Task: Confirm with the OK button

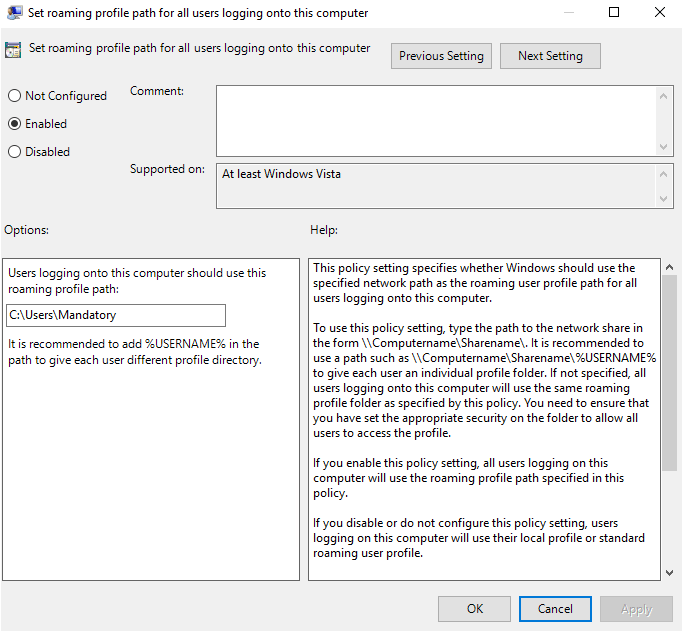Action: click(475, 609)
